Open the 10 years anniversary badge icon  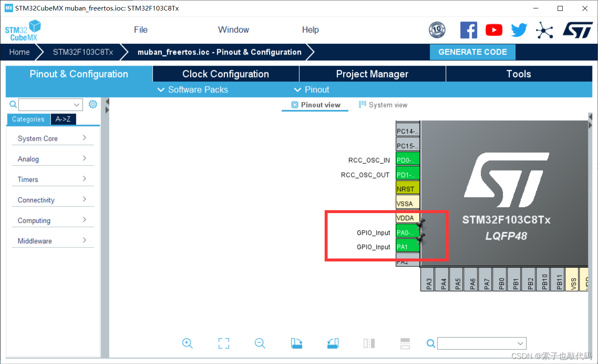437,30
